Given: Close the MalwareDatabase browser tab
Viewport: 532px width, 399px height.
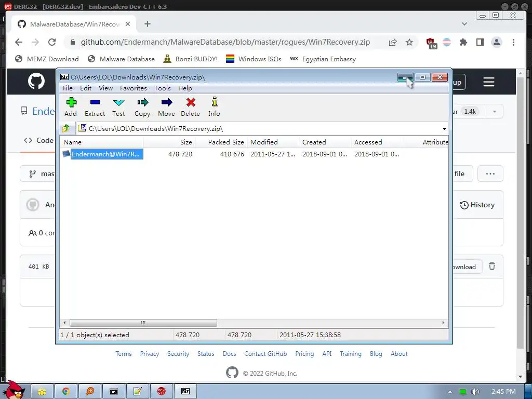Looking at the screenshot, I should 128,24.
